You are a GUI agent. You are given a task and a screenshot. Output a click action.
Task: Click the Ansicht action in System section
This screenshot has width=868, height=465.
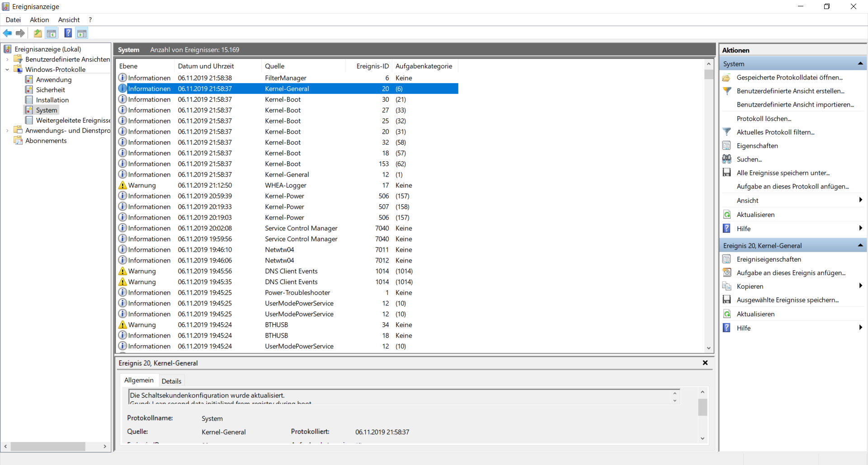click(747, 200)
